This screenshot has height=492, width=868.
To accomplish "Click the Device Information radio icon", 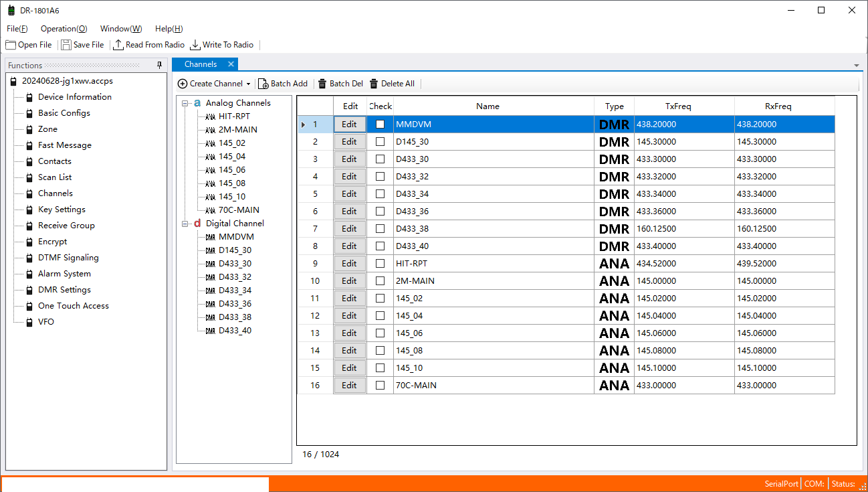I will 29,97.
